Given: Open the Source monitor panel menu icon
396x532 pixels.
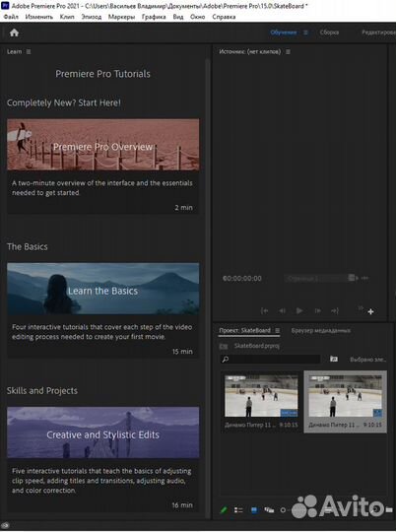Looking at the screenshot, I should (288, 52).
